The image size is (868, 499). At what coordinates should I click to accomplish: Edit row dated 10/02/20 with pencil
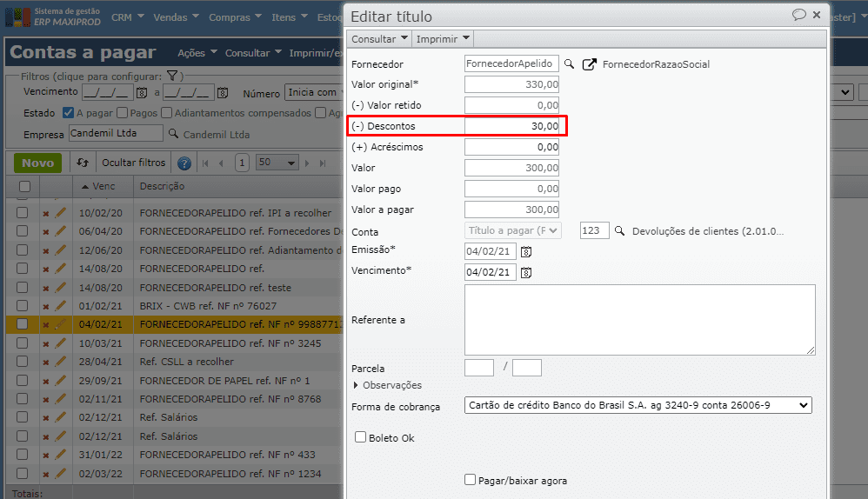(60, 212)
